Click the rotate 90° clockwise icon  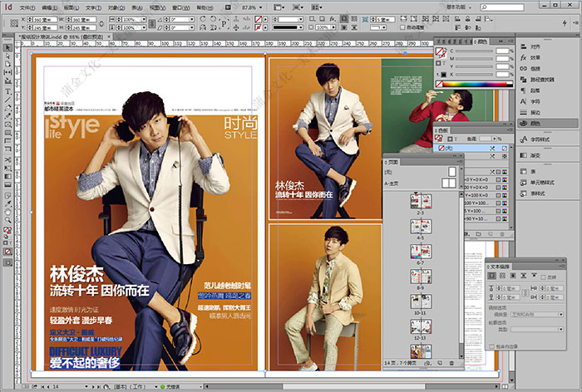point(202,19)
